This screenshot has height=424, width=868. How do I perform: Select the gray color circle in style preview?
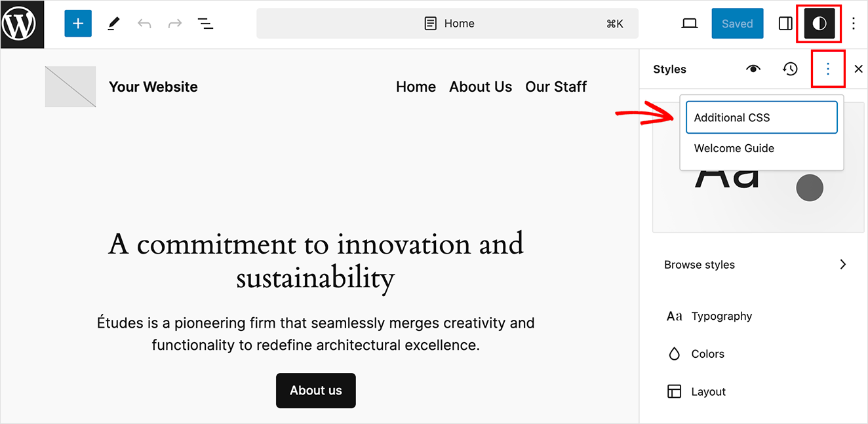point(810,188)
